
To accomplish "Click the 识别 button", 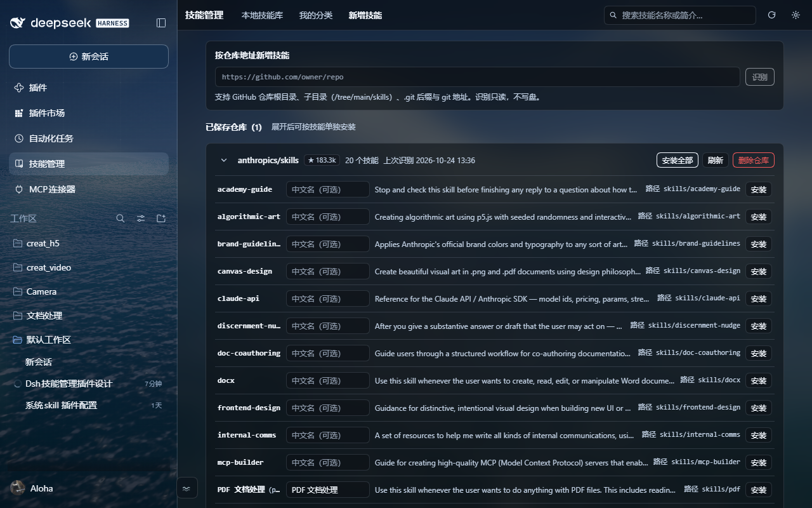I will click(760, 77).
